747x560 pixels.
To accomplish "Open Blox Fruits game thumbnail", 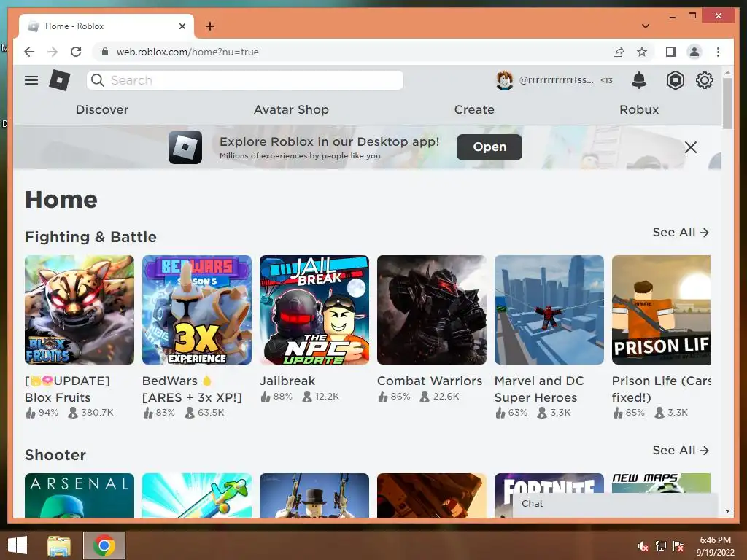I will tap(80, 310).
